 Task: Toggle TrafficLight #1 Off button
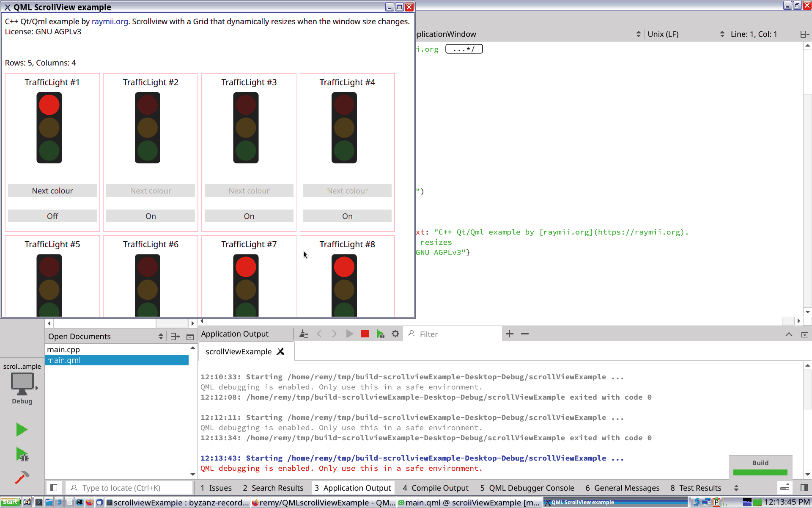52,216
